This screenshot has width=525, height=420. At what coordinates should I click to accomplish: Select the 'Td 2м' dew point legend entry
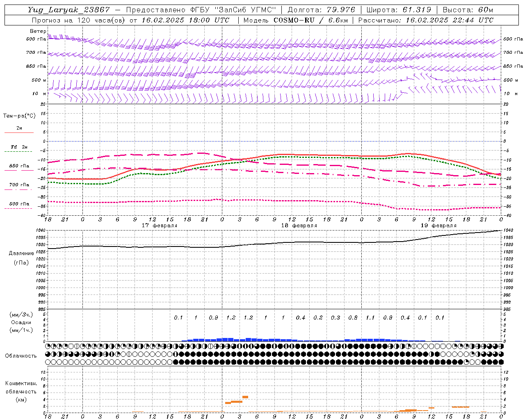click(19, 147)
